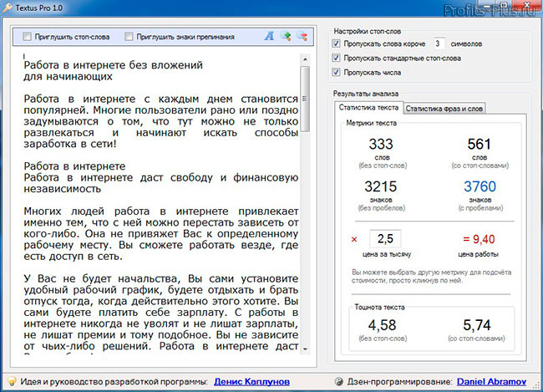Image resolution: width=543 pixels, height=392 pixels.
Task: Click the 'цена работы' label
Action: pyautogui.click(x=478, y=254)
